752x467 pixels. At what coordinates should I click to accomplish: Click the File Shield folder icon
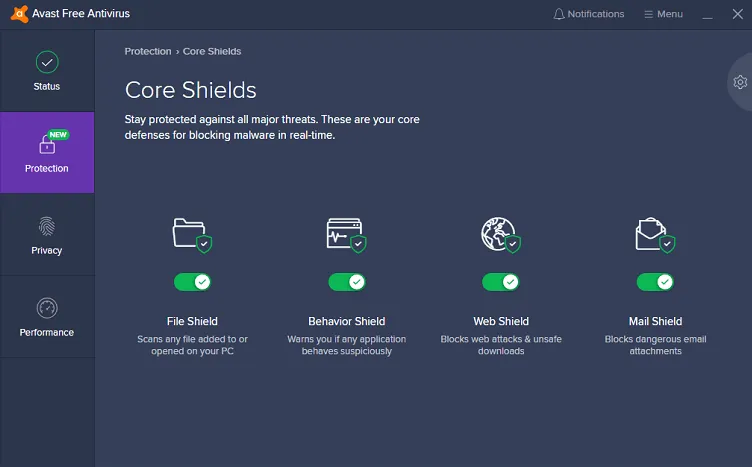[x=192, y=235]
